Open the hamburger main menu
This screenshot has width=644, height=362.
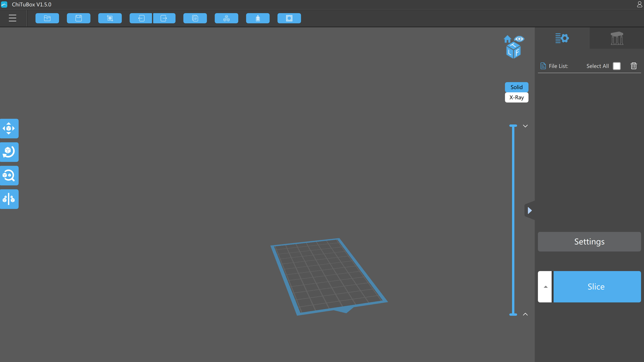[13, 18]
